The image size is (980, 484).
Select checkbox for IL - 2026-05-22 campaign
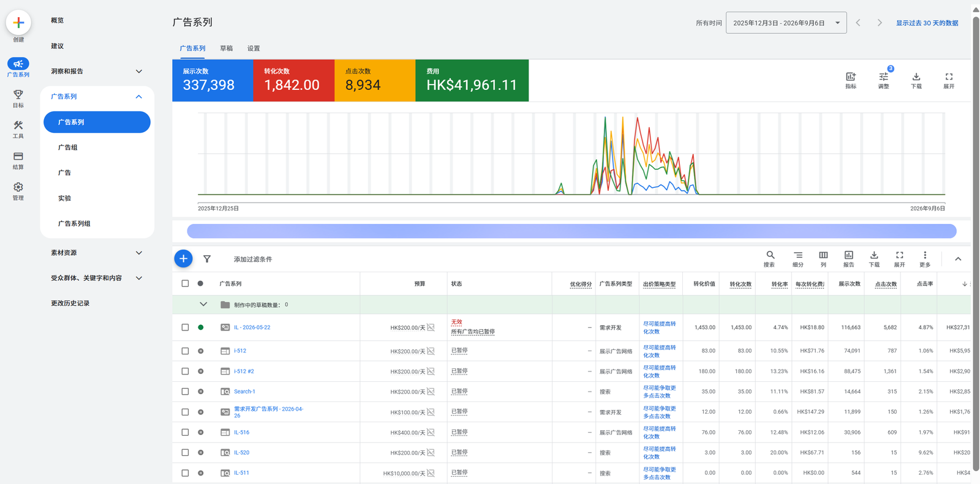point(185,327)
